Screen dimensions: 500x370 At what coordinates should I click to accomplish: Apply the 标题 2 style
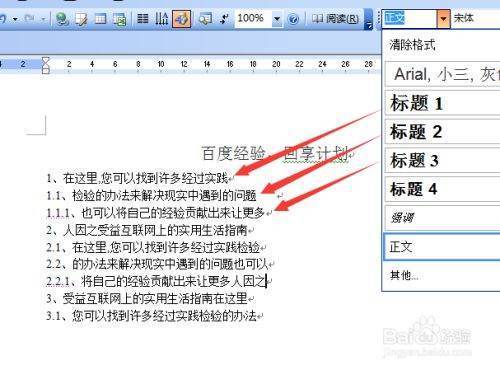click(443, 131)
